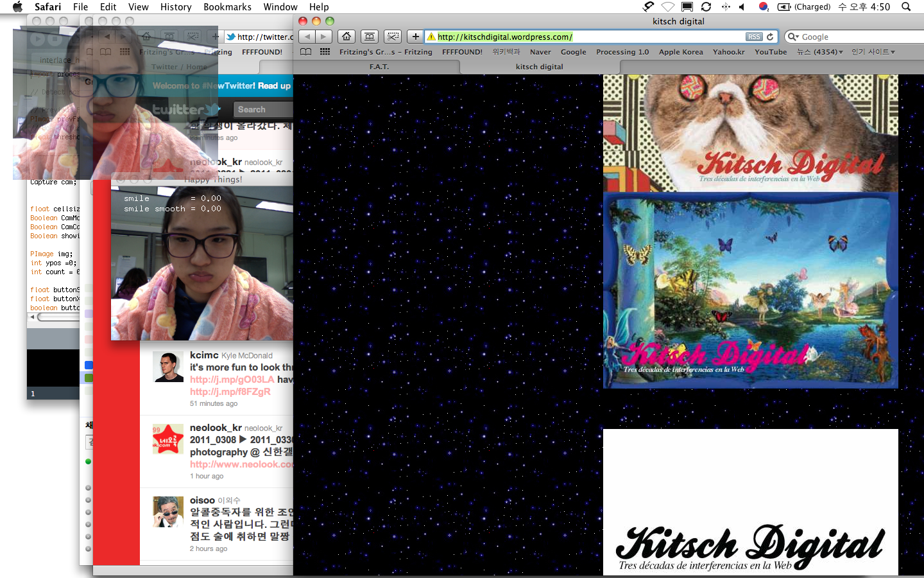Open Top Sites grid icon in bookmarks bar
Image resolution: width=924 pixels, height=578 pixels.
coord(325,52)
